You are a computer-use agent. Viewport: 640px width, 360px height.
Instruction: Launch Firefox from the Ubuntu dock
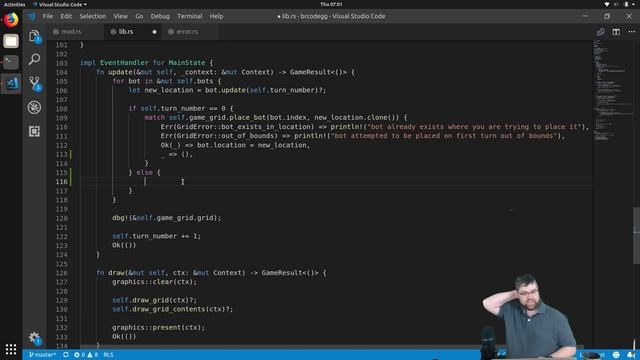coord(11,20)
